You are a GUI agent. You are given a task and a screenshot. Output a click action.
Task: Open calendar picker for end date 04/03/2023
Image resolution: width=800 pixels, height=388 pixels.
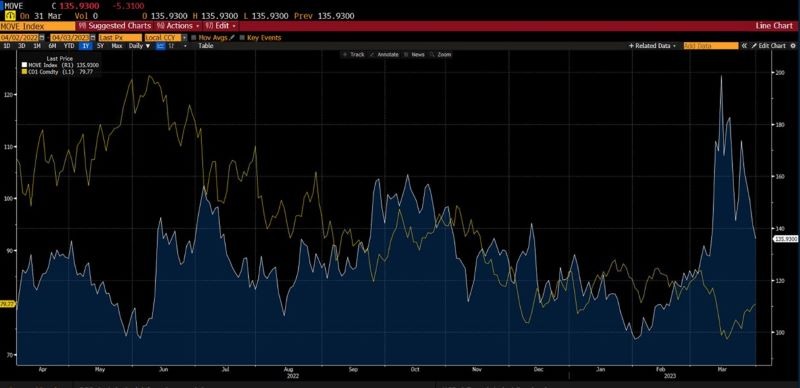tap(92, 38)
